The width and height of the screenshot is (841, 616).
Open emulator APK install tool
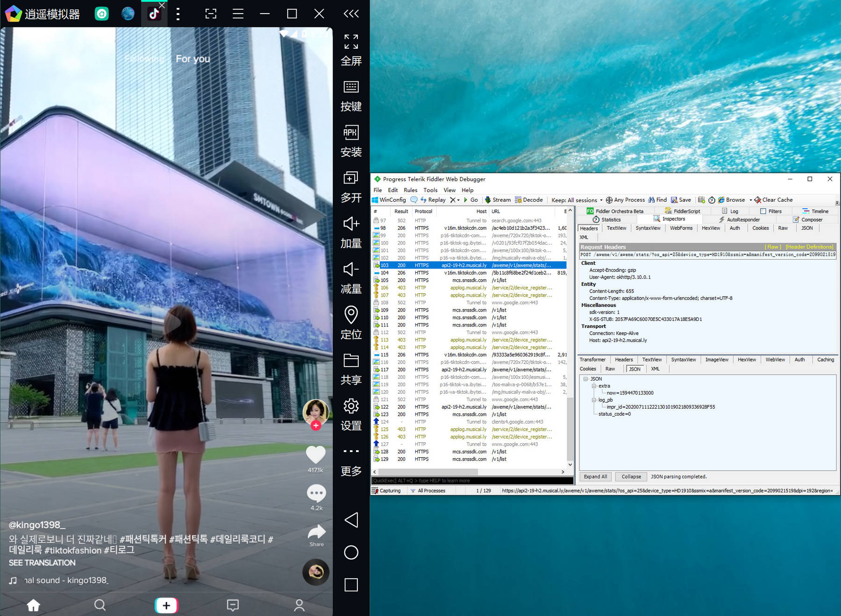(351, 133)
